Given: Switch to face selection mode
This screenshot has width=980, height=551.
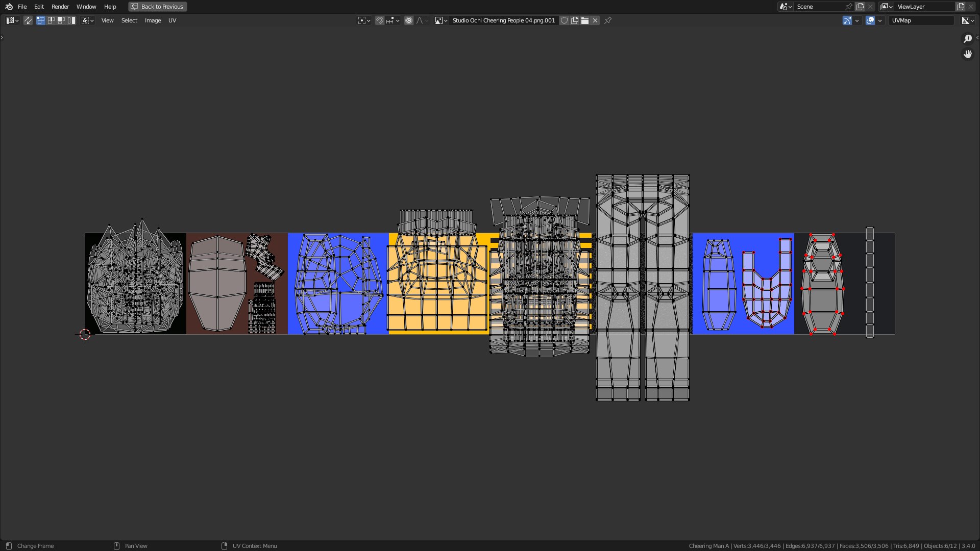Looking at the screenshot, I should pyautogui.click(x=61, y=20).
